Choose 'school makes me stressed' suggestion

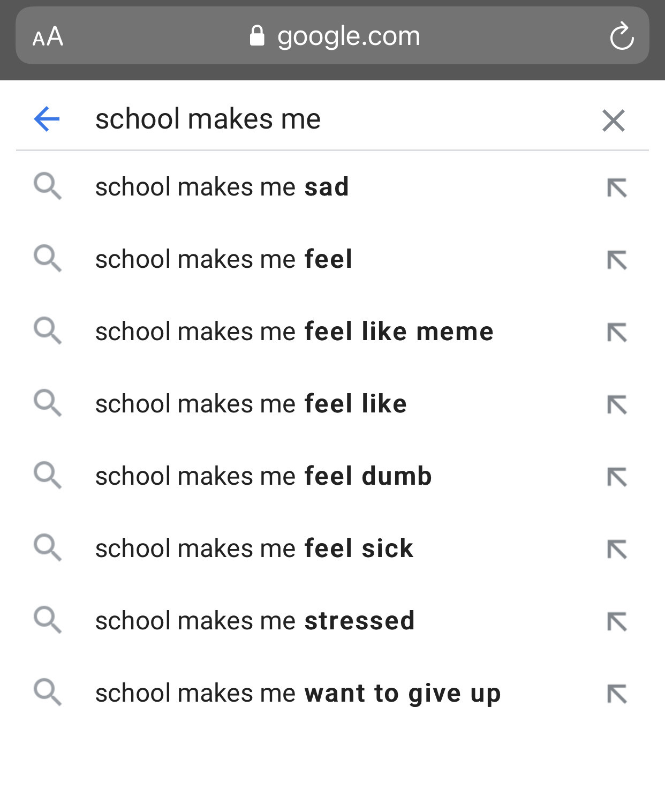pyautogui.click(x=332, y=621)
